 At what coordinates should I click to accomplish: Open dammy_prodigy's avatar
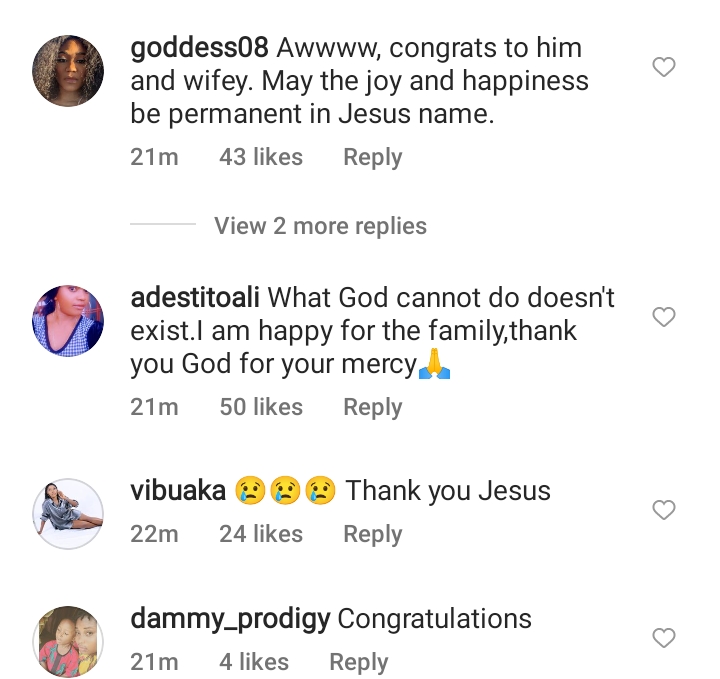(68, 641)
